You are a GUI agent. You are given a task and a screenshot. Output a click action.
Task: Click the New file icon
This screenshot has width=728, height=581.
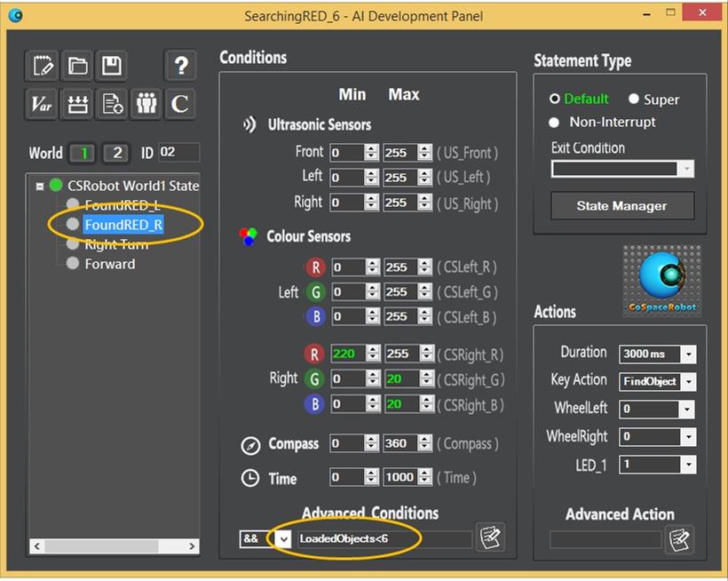pos(43,65)
